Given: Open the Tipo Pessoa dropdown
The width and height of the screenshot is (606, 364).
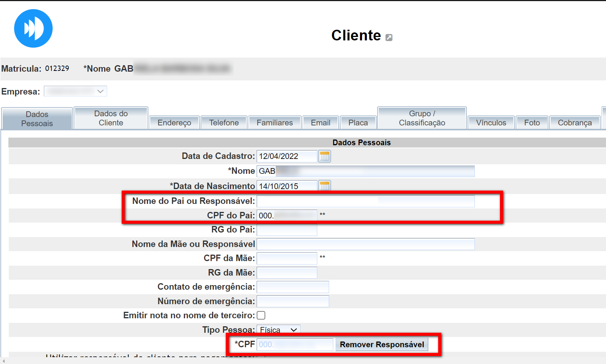Looking at the screenshot, I should coord(278,330).
